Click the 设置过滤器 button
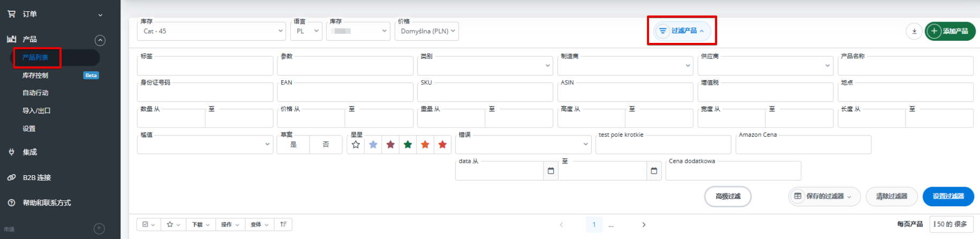Viewport: 980px width, 239px height. pyautogui.click(x=948, y=197)
